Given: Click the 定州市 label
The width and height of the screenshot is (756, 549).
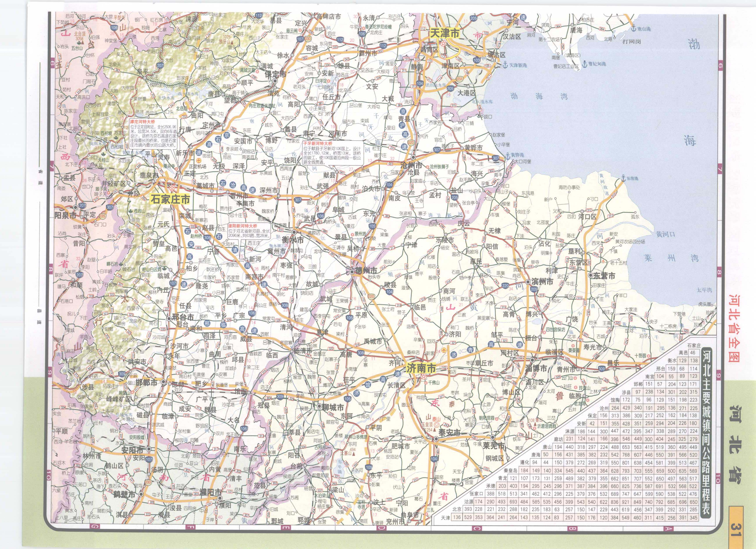Looking at the screenshot, I should (212, 125).
